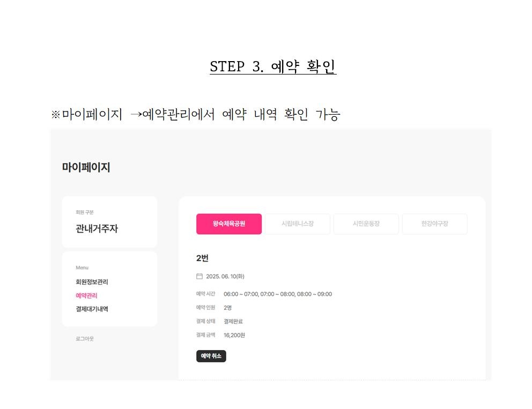Click the 로그아웃 link

[85, 339]
